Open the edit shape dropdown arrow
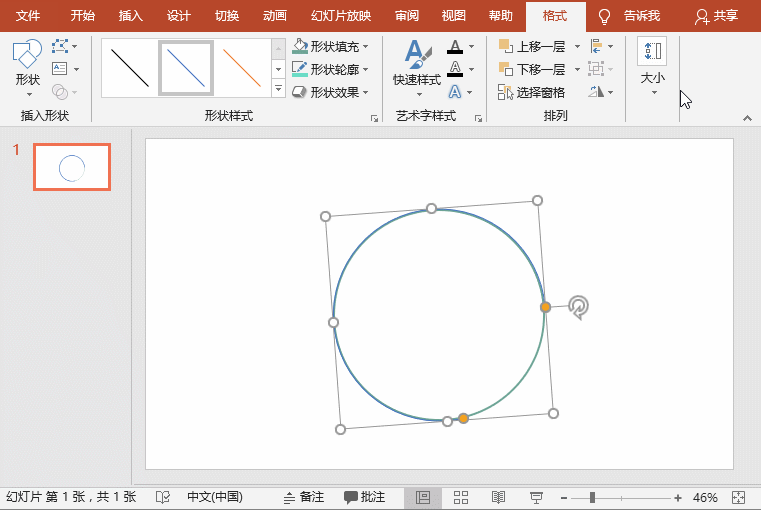The height and width of the screenshot is (510, 761). (75, 47)
